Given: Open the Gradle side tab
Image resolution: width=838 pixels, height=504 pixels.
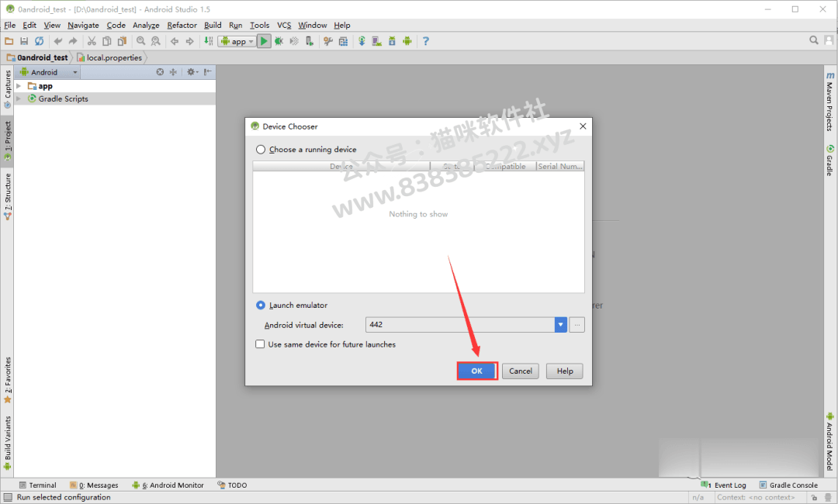Looking at the screenshot, I should [829, 161].
